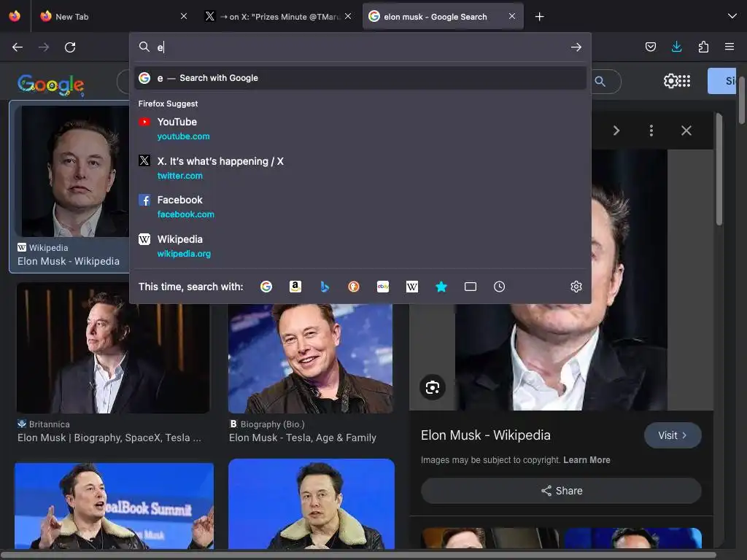
Task: Click the large Elon Musk preview image
Action: [x=561, y=357]
